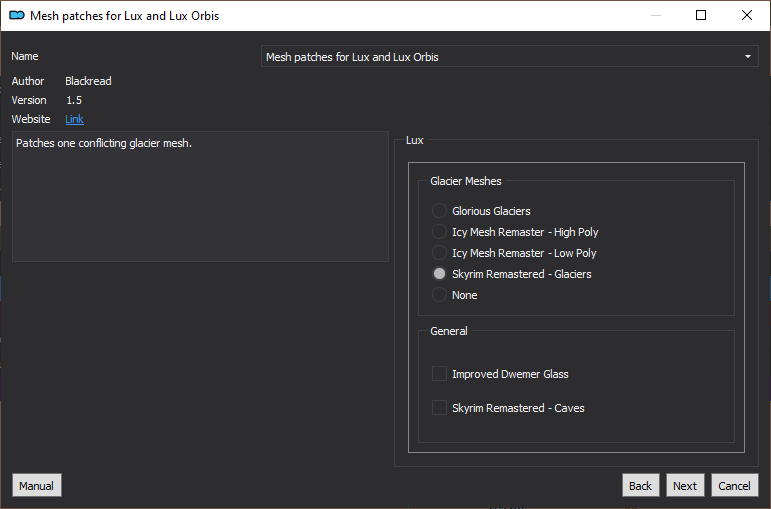Click the Glacier Meshes group label
Image resolution: width=771 pixels, height=509 pixels.
466,181
